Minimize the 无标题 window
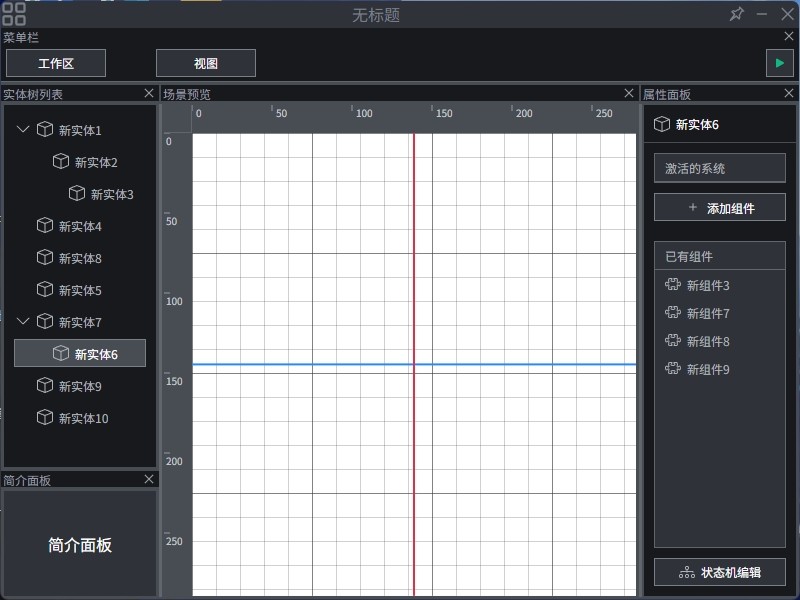The height and width of the screenshot is (600, 800). point(762,14)
